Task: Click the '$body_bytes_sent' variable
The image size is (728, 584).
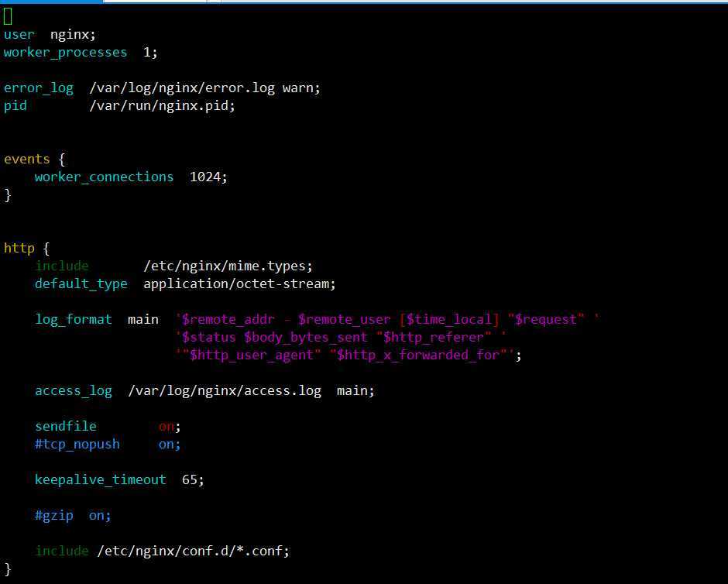Action: [305, 338]
